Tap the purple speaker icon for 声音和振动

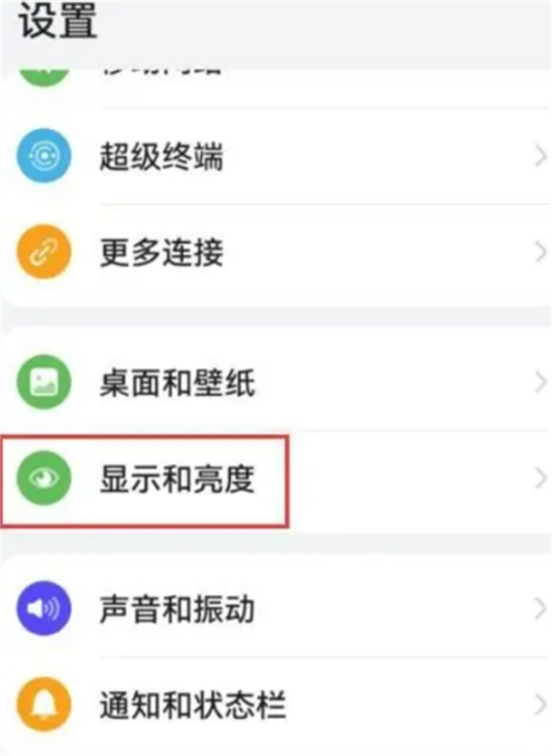[x=44, y=608]
